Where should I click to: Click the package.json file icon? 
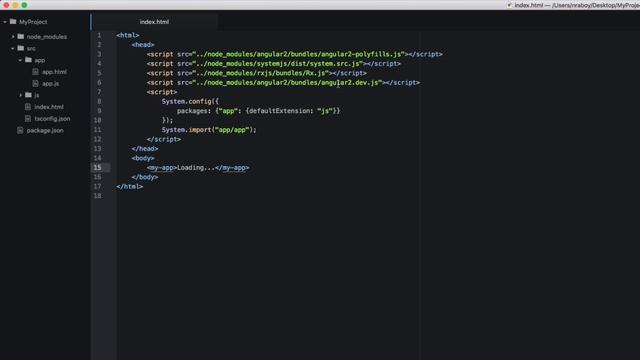click(x=20, y=130)
